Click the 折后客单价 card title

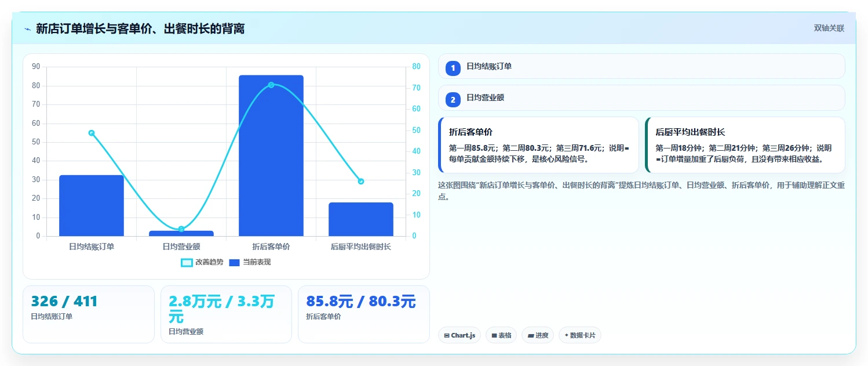[471, 132]
